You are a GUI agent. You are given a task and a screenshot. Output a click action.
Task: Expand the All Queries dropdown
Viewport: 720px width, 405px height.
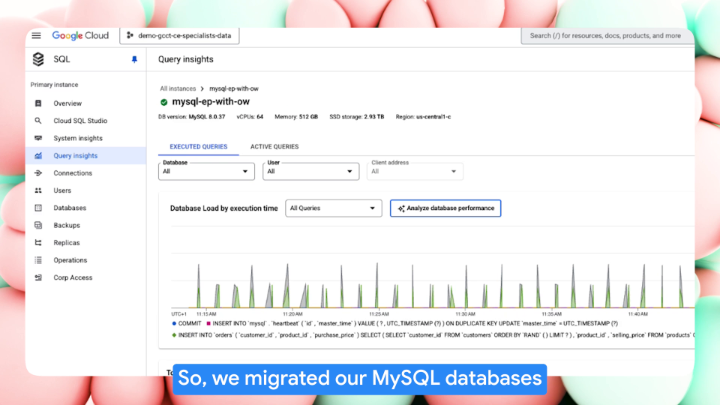(333, 208)
